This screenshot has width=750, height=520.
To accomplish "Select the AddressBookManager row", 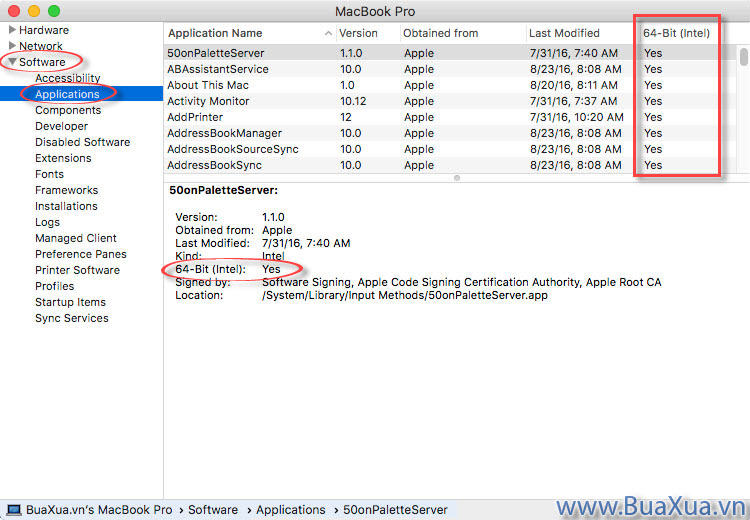I will 450,133.
